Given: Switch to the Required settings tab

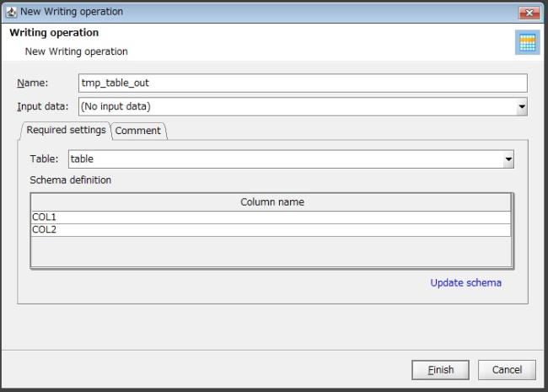Looking at the screenshot, I should [66, 130].
